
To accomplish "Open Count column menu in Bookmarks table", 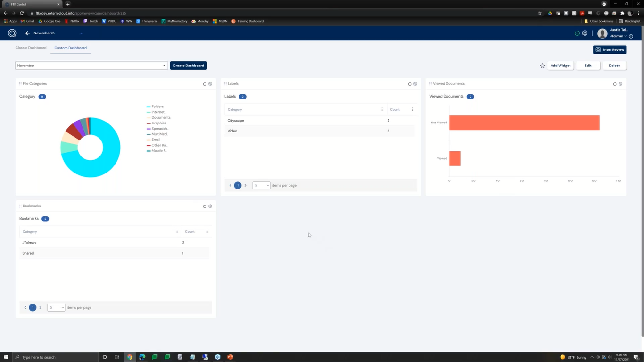I will [207, 231].
